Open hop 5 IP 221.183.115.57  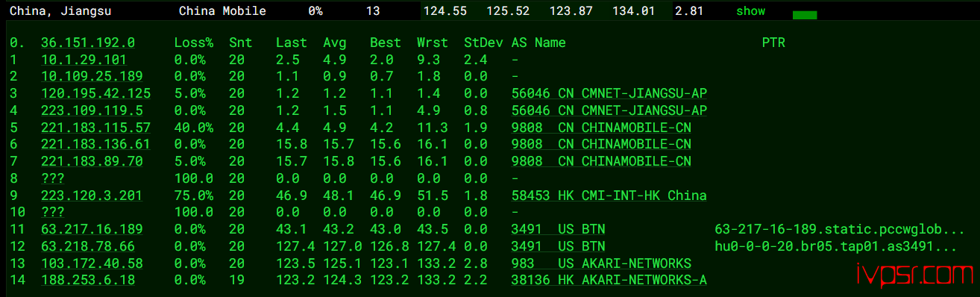[x=95, y=128]
